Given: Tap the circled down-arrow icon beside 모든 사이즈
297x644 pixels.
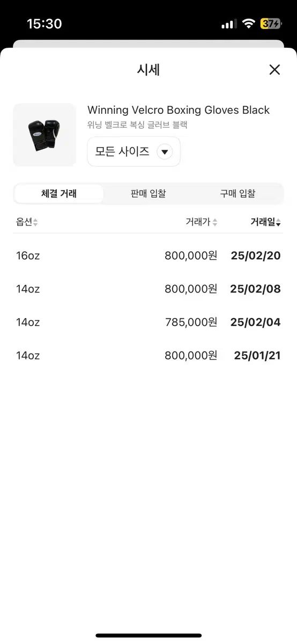Looking at the screenshot, I should [165, 152].
